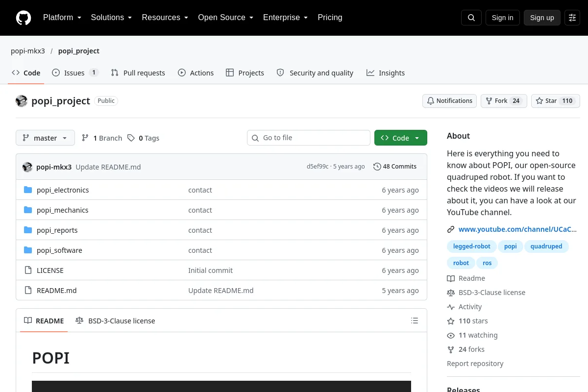Click the book icon next to Readme
588x392 pixels.
pos(451,278)
